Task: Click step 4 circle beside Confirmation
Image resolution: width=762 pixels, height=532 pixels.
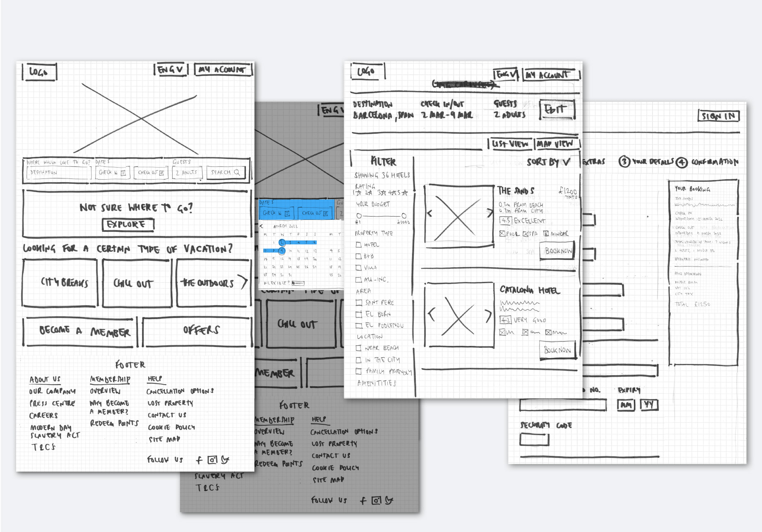Action: (682, 162)
